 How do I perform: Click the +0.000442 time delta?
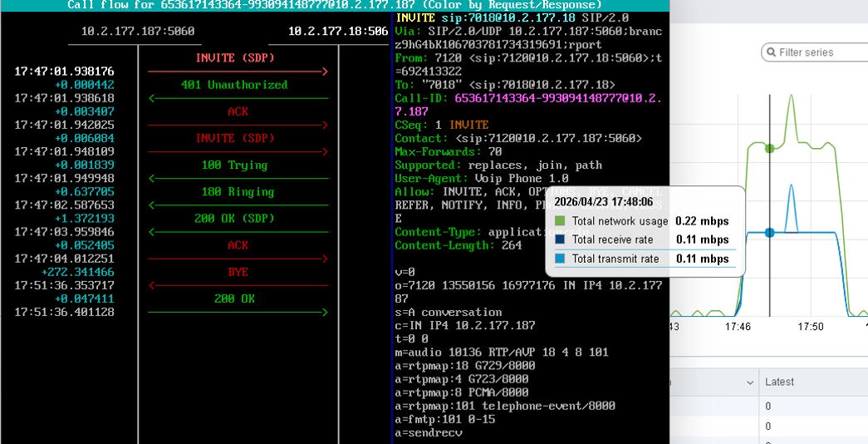[85, 85]
